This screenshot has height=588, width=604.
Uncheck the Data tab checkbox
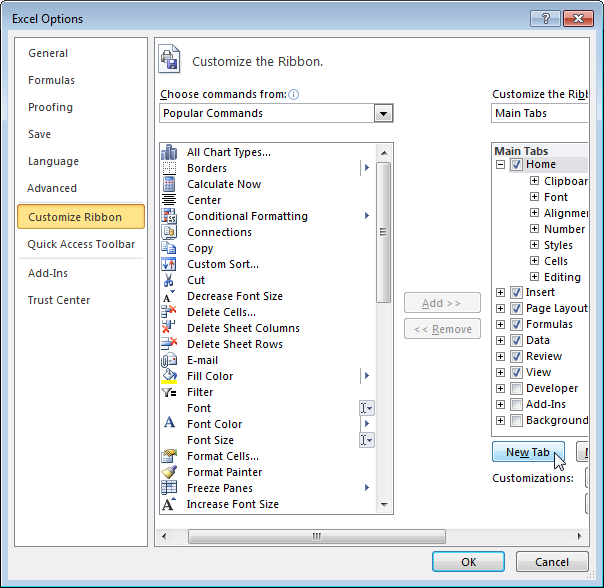tap(516, 340)
